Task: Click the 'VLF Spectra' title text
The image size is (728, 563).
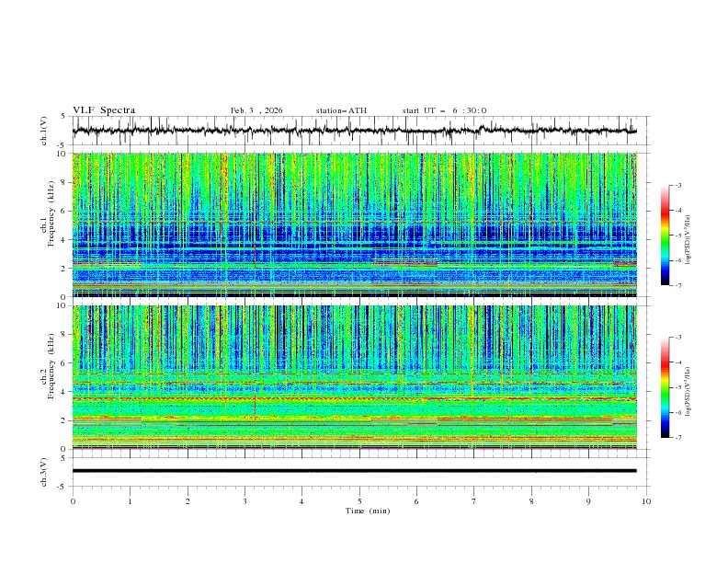Action: (104, 110)
